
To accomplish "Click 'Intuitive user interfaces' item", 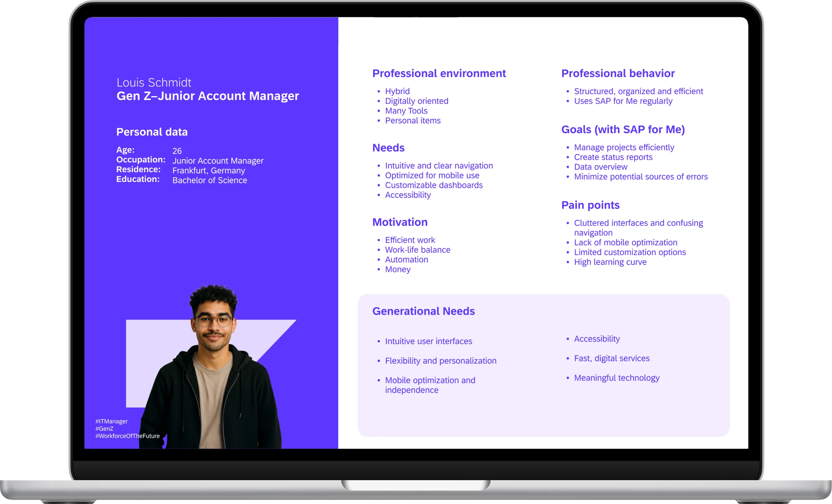I will 428,341.
